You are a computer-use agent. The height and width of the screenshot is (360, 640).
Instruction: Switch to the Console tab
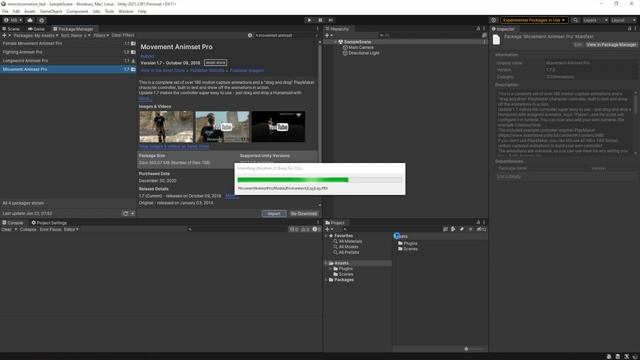click(x=13, y=223)
